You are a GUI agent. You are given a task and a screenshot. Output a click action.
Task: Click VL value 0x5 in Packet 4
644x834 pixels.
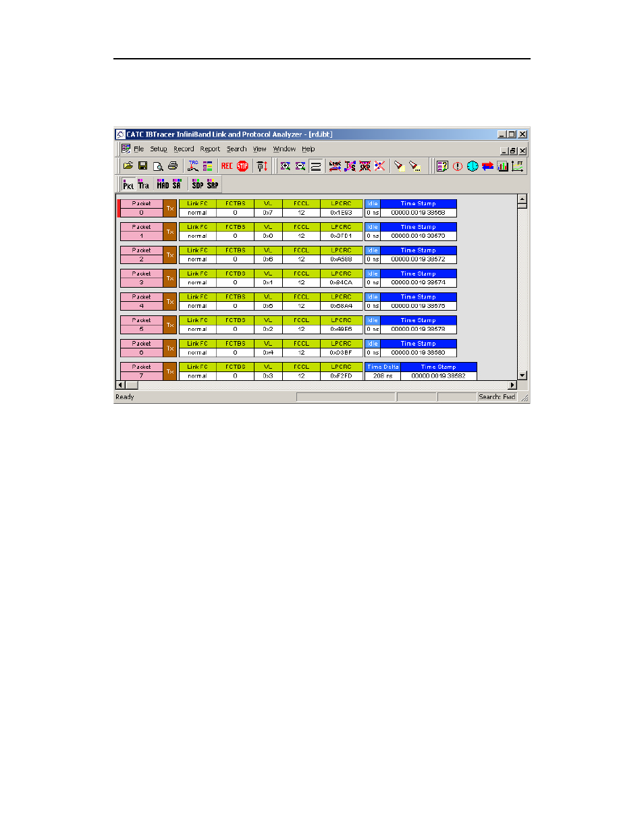click(x=268, y=306)
